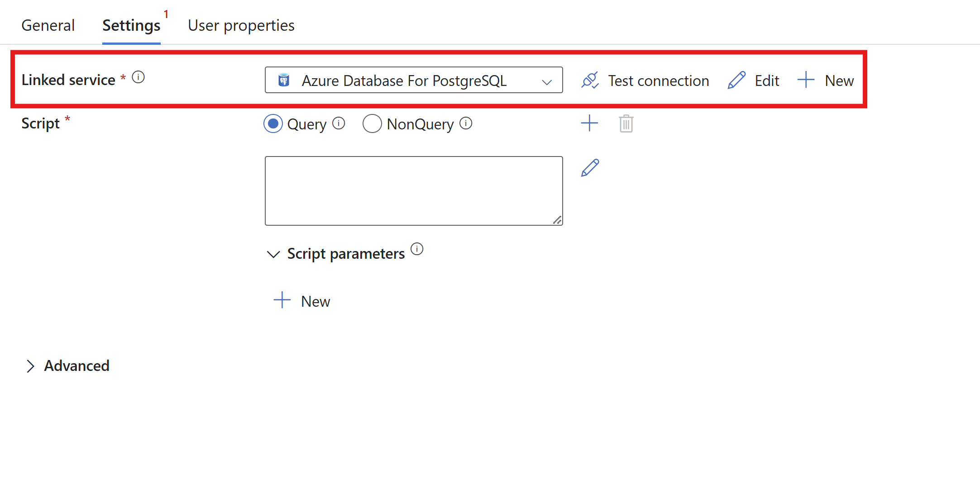
Task: Open the Linked service dropdown
Action: [x=413, y=81]
